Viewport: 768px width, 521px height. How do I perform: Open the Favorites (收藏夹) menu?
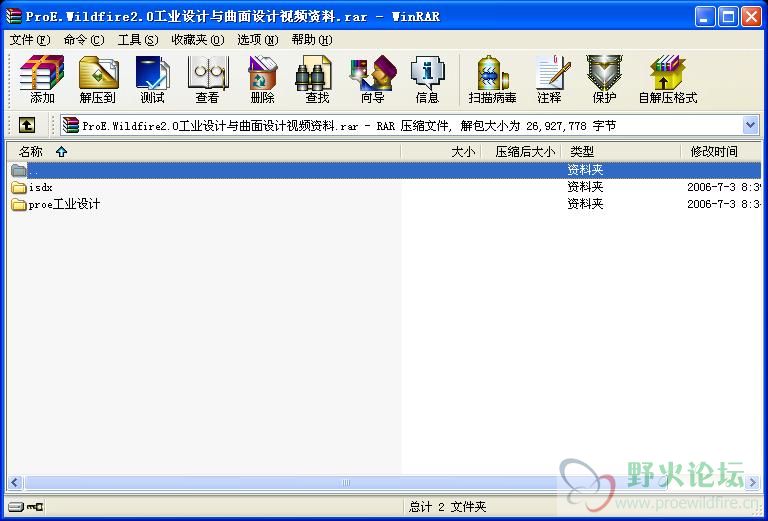coord(197,40)
